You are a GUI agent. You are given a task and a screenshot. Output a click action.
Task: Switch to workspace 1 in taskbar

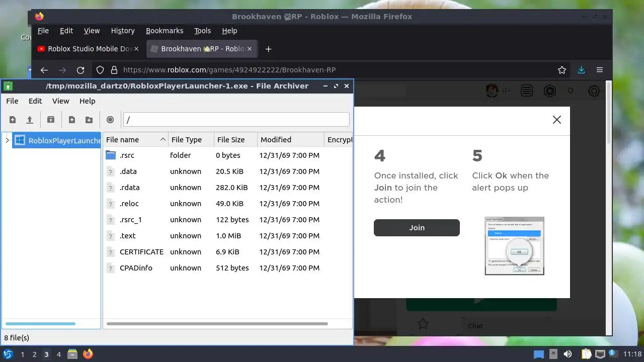(x=22, y=354)
